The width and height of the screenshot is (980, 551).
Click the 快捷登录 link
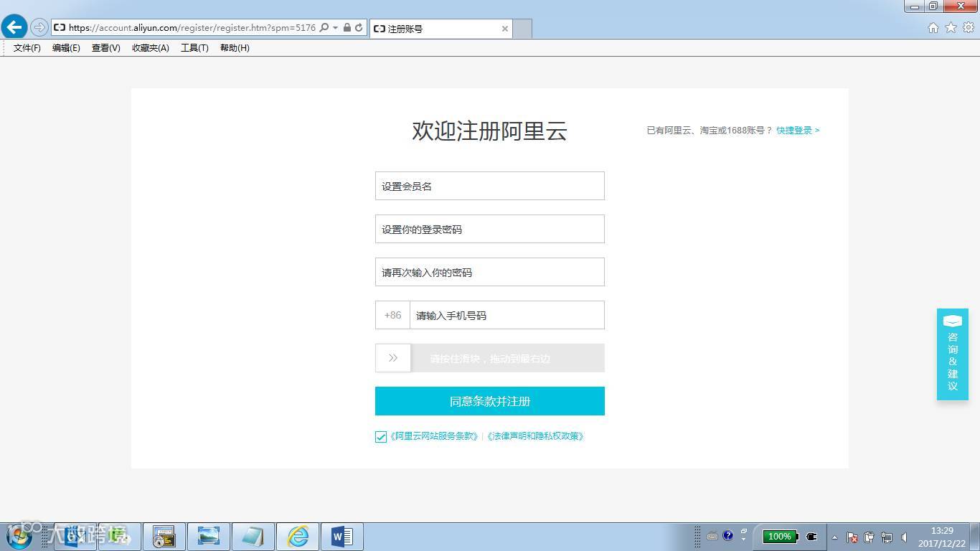pos(798,131)
